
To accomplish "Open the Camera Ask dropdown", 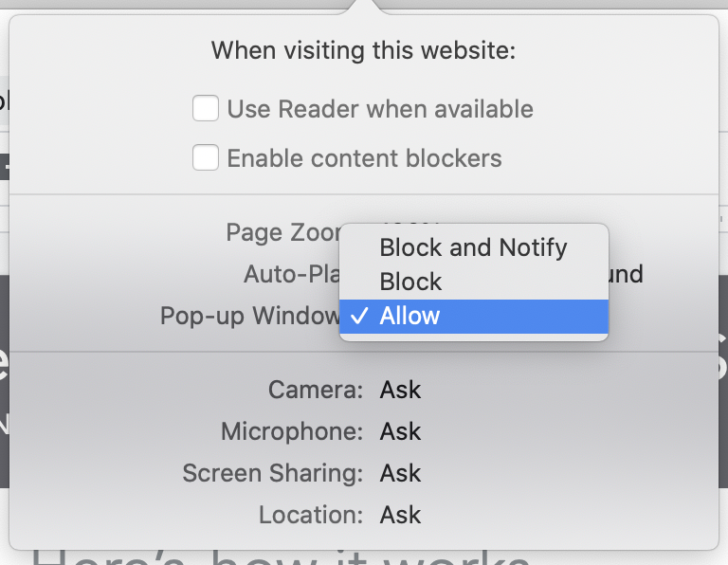I will point(400,390).
